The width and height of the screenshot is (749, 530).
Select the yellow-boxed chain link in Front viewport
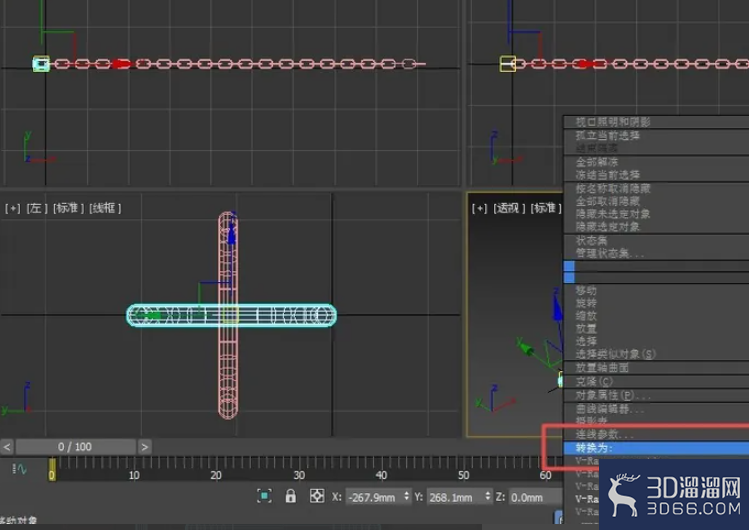[508, 64]
